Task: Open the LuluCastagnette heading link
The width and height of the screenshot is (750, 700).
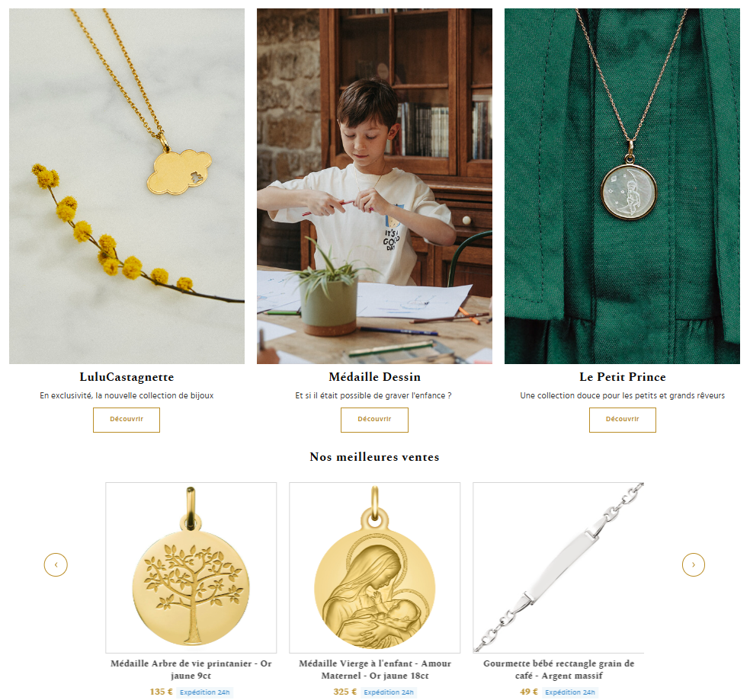Action: pos(127,377)
